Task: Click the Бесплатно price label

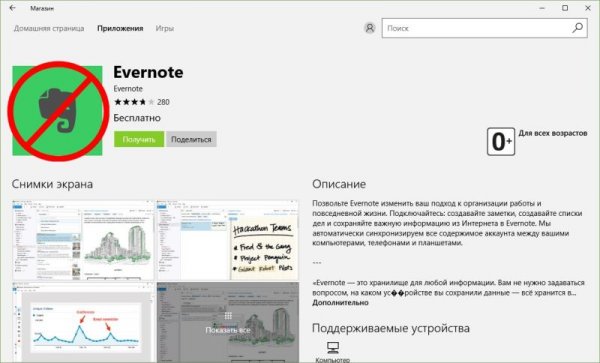Action: (x=137, y=118)
